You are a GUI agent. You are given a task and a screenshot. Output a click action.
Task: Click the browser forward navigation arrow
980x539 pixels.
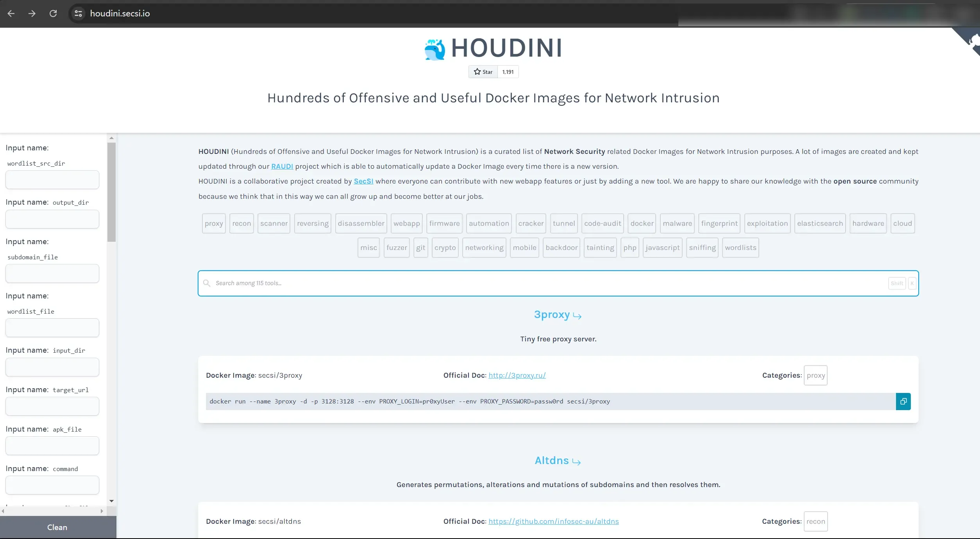pyautogui.click(x=32, y=13)
